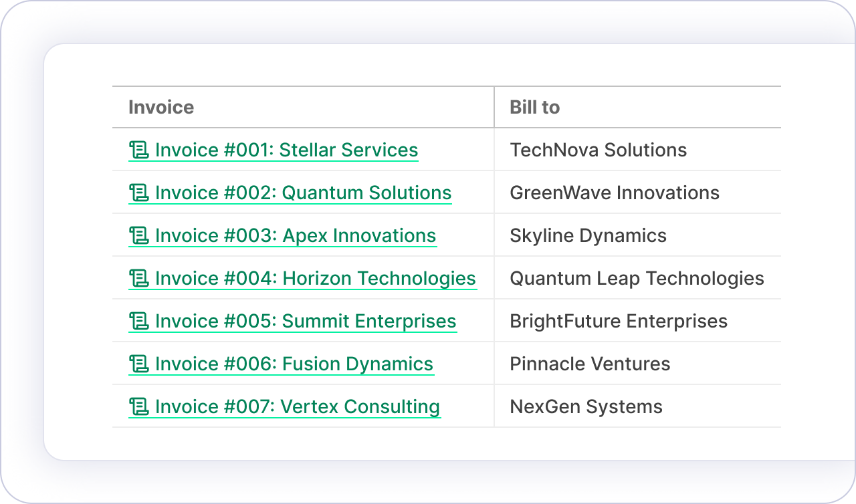Open Invoice #005: Summit Enterprises link
856x504 pixels.
click(305, 321)
